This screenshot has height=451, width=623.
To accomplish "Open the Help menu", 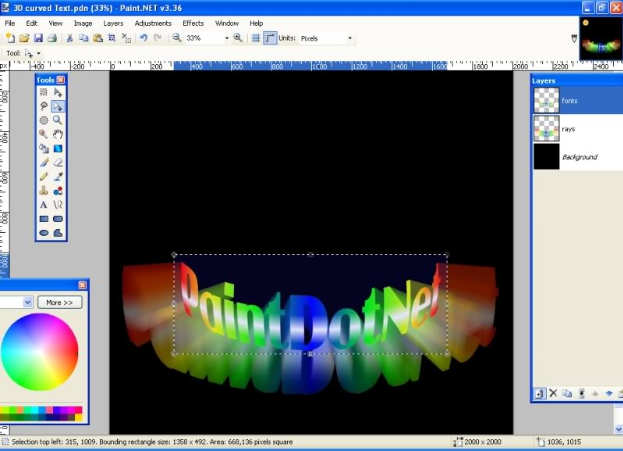I will [x=256, y=23].
